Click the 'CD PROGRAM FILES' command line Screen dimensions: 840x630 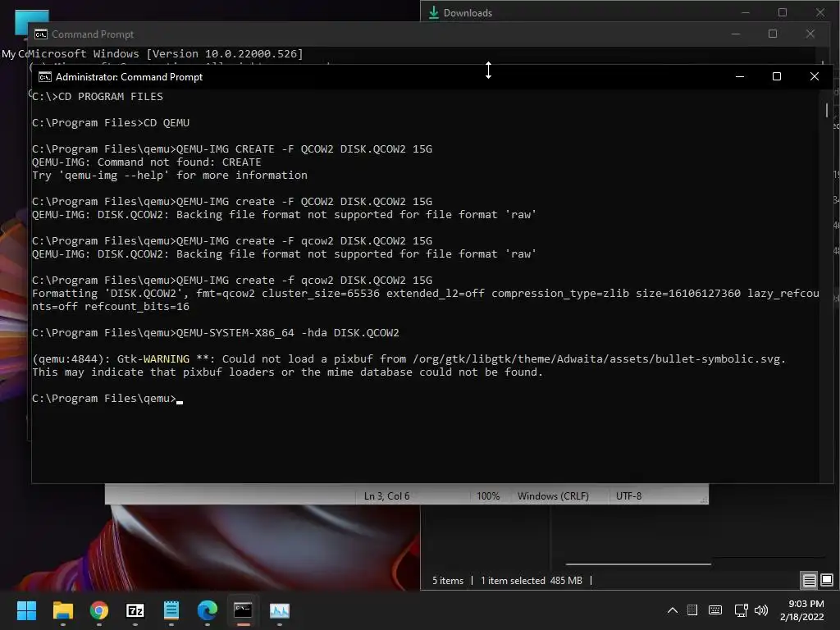click(x=98, y=97)
